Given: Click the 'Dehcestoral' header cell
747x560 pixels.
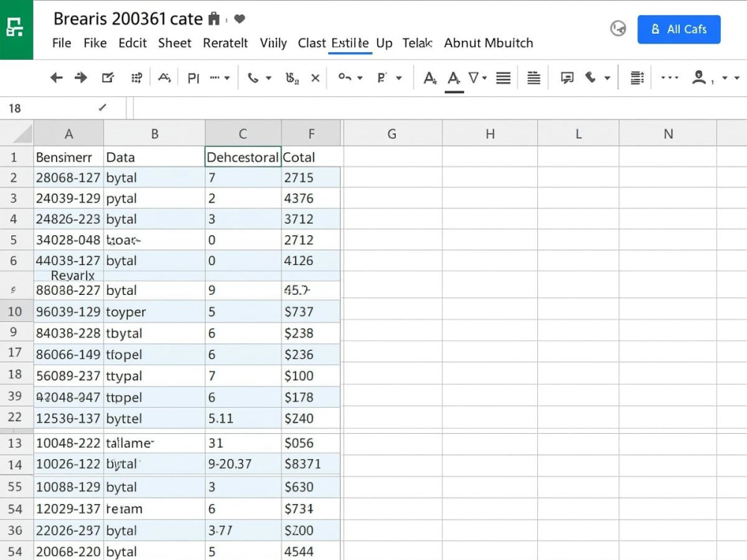Looking at the screenshot, I should [243, 157].
